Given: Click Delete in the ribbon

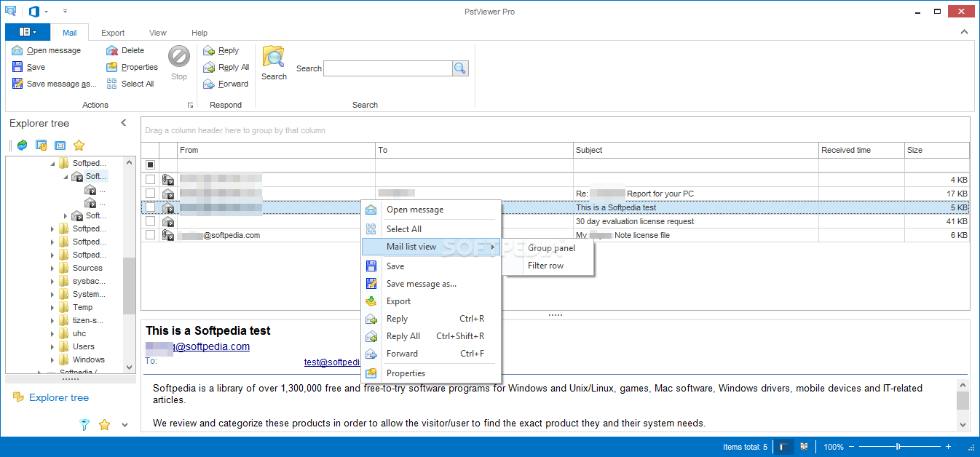Looking at the screenshot, I should 125,50.
